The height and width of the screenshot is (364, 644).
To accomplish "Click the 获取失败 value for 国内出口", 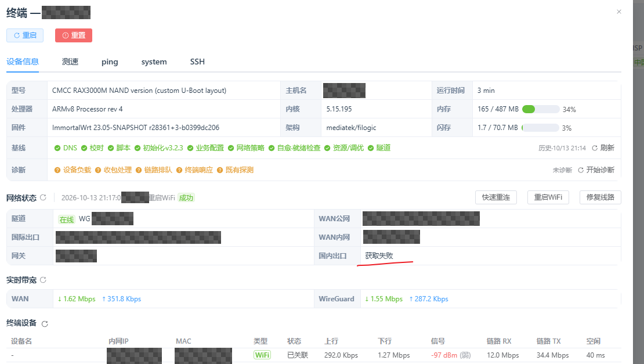I will [x=379, y=255].
